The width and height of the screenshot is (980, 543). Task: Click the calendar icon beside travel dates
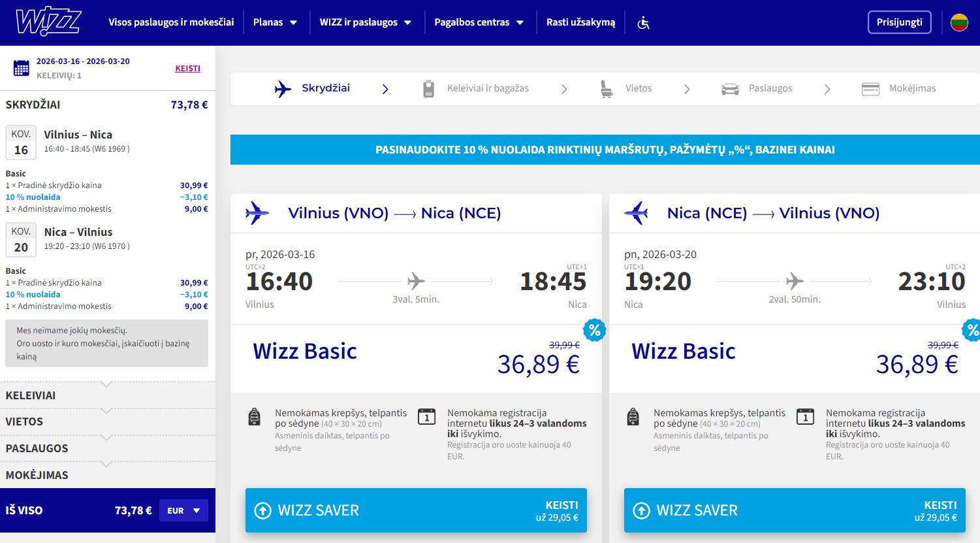tap(22, 68)
